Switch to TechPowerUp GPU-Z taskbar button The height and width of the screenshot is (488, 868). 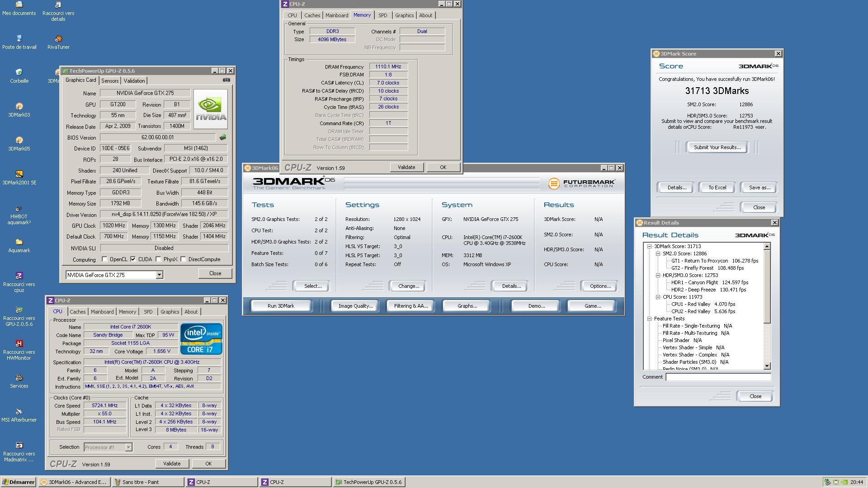point(369,482)
